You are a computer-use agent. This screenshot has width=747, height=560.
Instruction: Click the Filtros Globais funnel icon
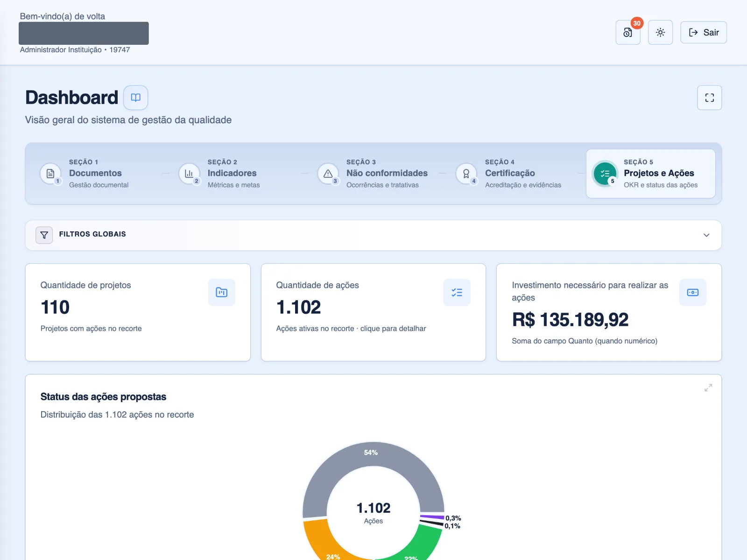[44, 235]
